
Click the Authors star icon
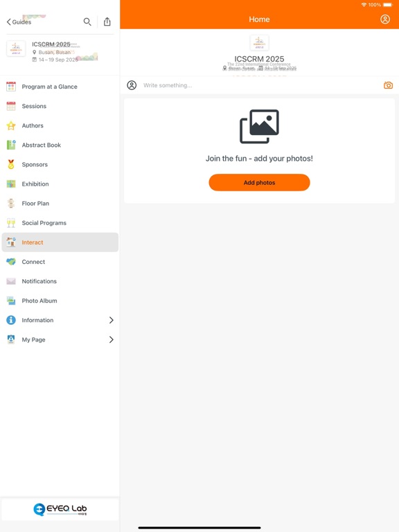[11, 125]
